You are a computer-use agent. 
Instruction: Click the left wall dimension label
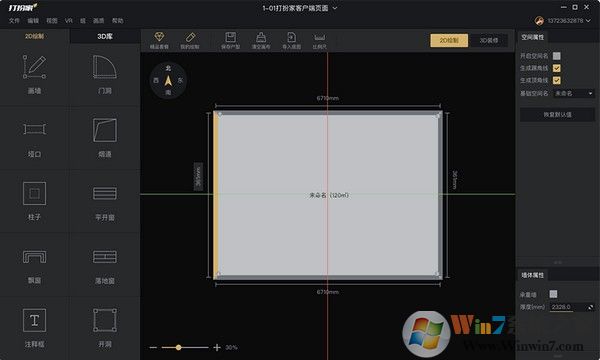[x=198, y=176]
